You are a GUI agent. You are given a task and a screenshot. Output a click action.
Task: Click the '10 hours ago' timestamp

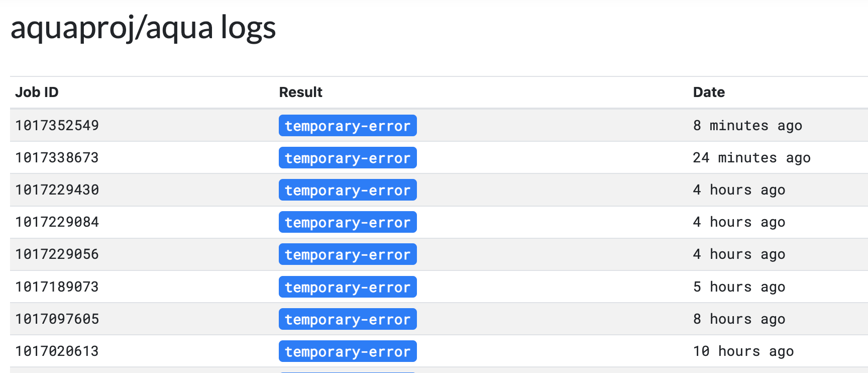tap(743, 351)
